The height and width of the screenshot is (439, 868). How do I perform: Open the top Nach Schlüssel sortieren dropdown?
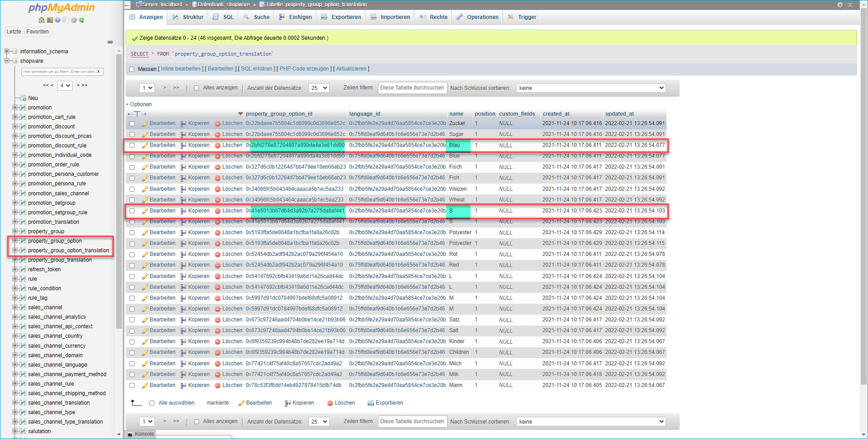point(591,88)
